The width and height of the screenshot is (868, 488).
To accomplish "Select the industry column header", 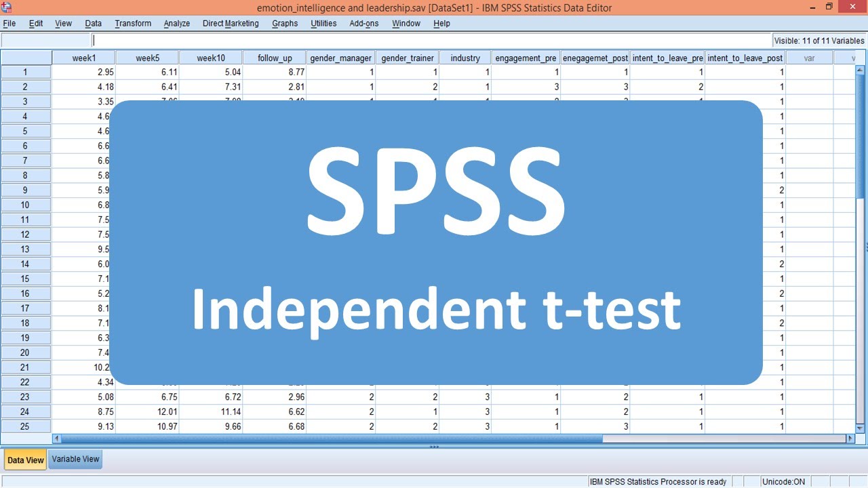I will point(465,58).
